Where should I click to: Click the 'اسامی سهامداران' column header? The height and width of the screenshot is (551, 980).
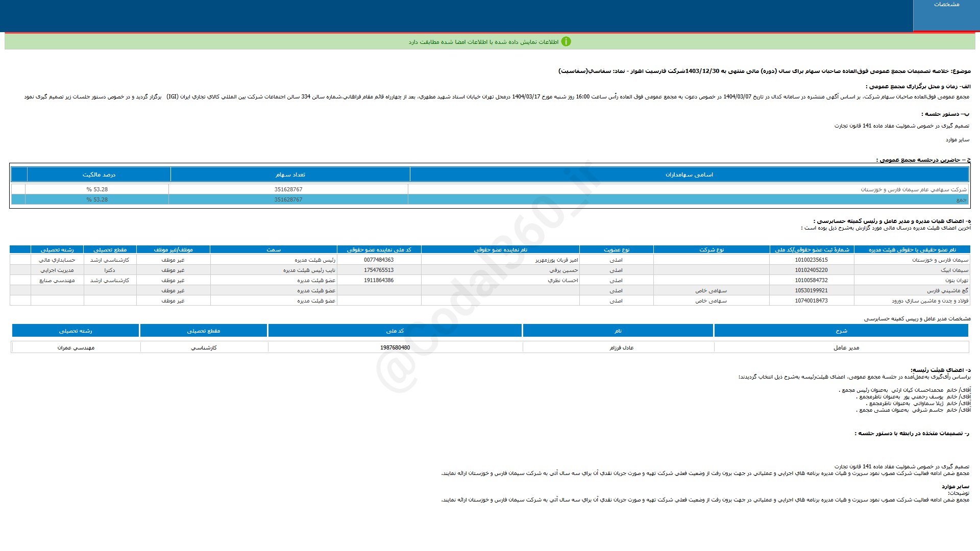coord(689,174)
